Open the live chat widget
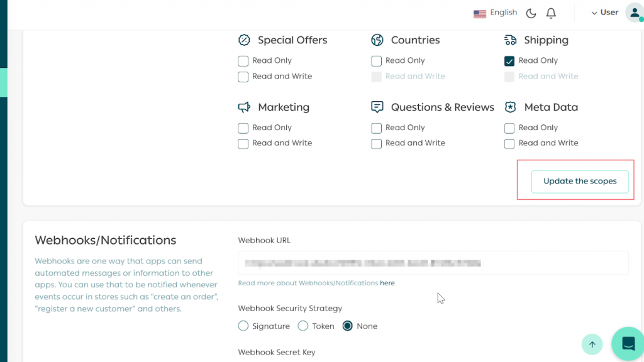 (628, 344)
